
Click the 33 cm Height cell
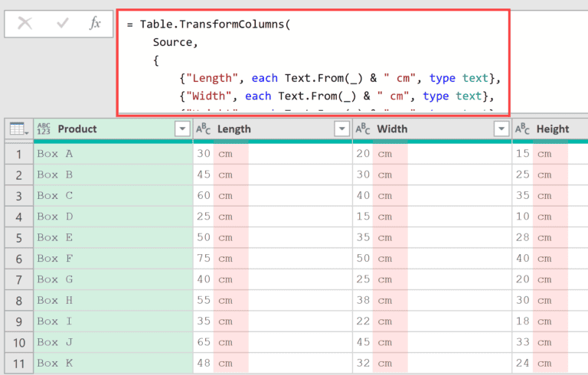tap(550, 342)
